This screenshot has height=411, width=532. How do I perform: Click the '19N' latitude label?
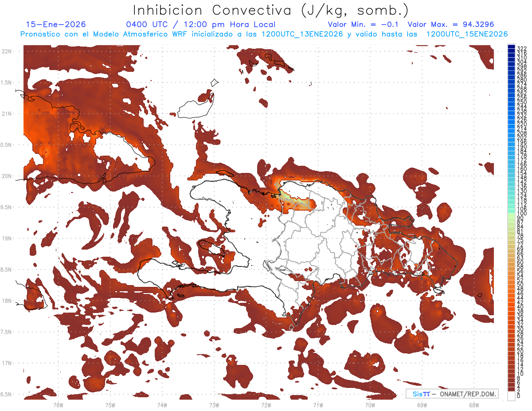(x=7, y=239)
